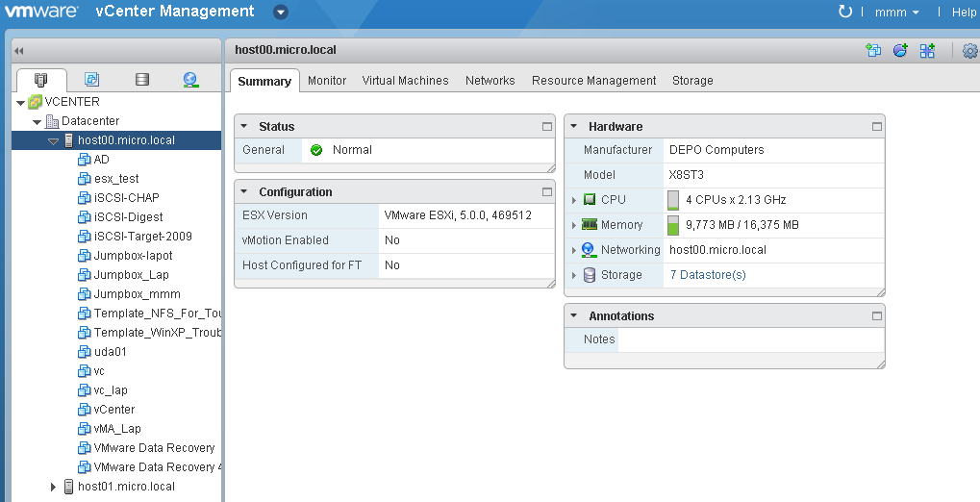Open the Networks tab

pyautogui.click(x=490, y=81)
